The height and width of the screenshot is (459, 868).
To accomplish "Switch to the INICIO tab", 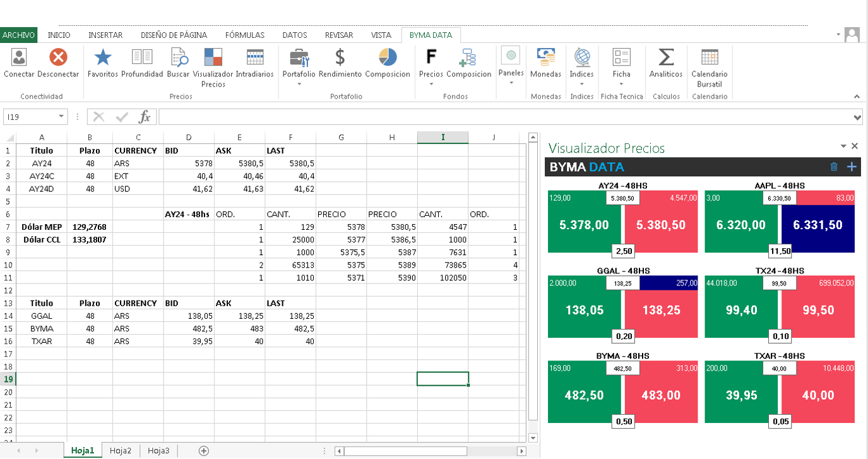I will (x=59, y=35).
